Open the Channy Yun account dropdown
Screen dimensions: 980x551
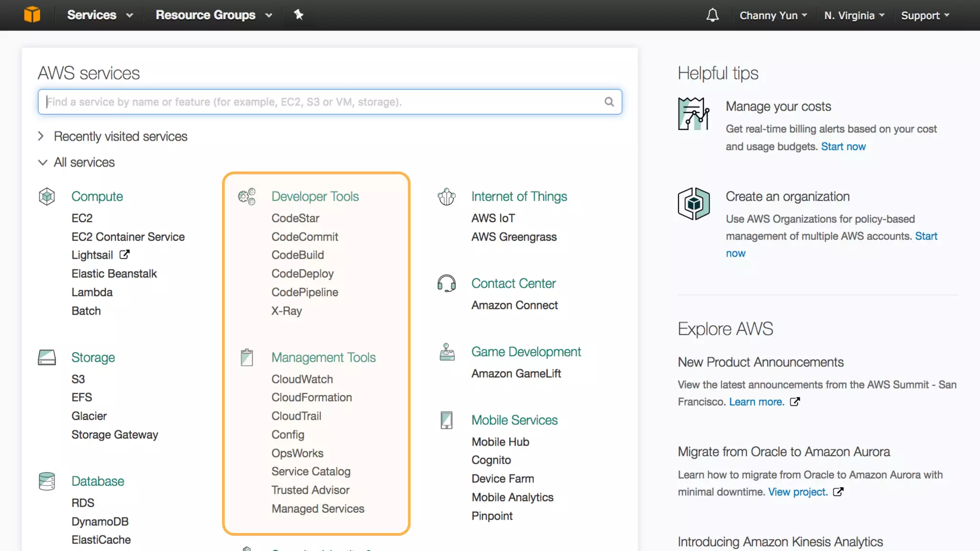coord(773,15)
